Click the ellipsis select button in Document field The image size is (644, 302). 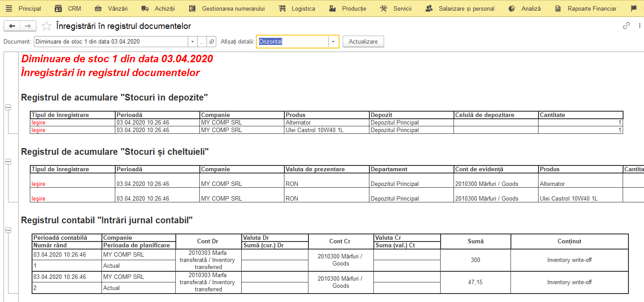(x=202, y=41)
